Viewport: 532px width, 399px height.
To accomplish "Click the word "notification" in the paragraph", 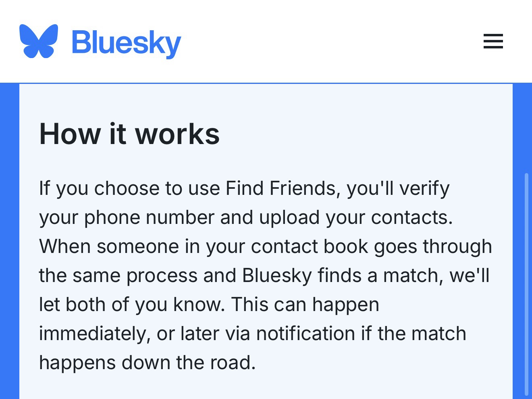I will coord(305,333).
